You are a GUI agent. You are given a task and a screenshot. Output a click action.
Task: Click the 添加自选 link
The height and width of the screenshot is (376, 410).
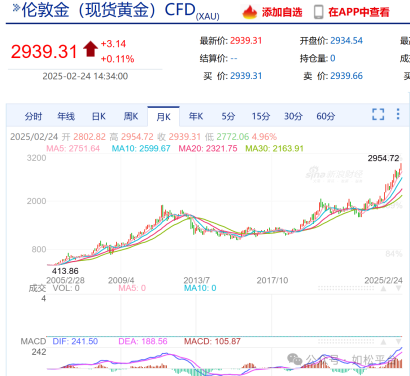click(x=282, y=12)
